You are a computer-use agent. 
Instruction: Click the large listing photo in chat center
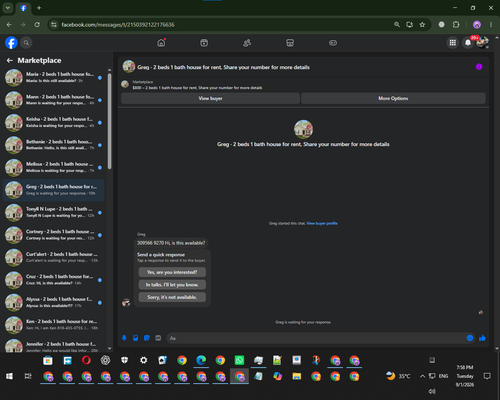pos(303,129)
